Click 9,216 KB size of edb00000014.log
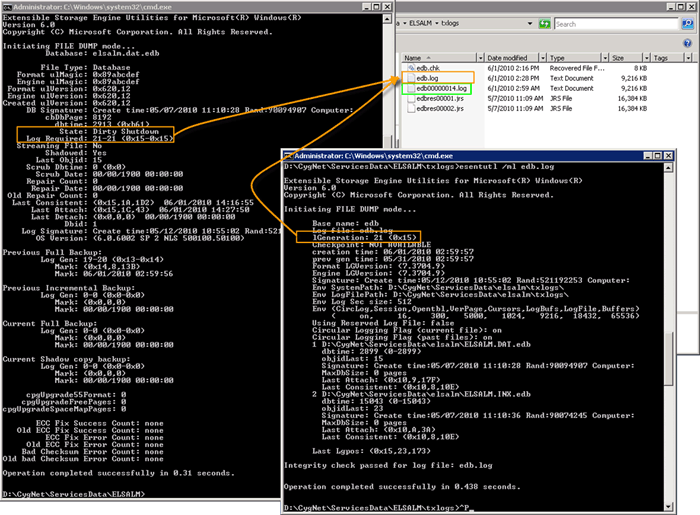The height and width of the screenshot is (515, 700). click(634, 88)
